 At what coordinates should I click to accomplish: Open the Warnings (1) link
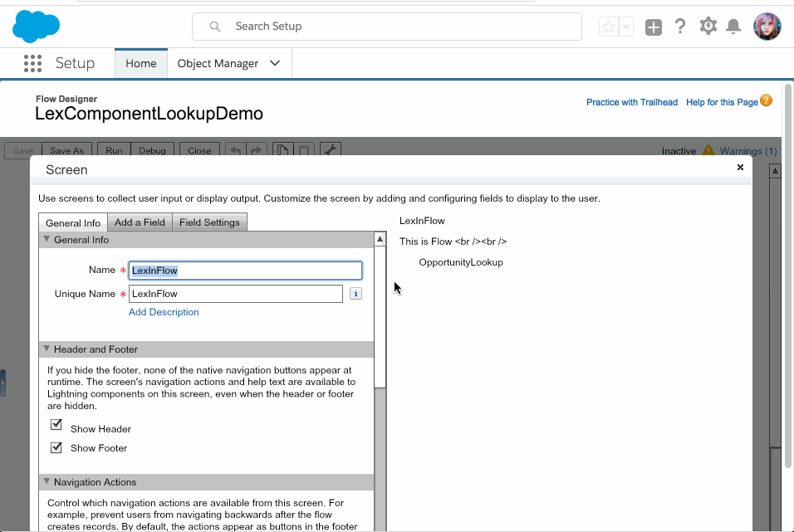pos(748,151)
